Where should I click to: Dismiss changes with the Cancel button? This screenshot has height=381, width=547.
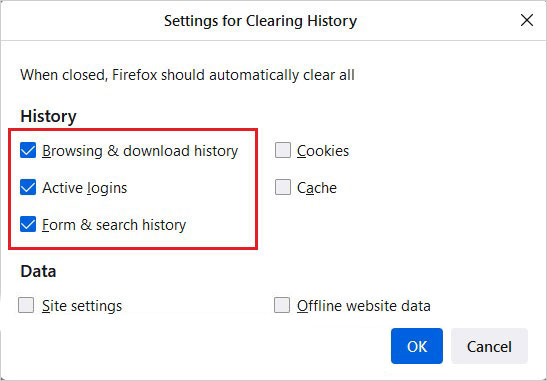pos(489,346)
